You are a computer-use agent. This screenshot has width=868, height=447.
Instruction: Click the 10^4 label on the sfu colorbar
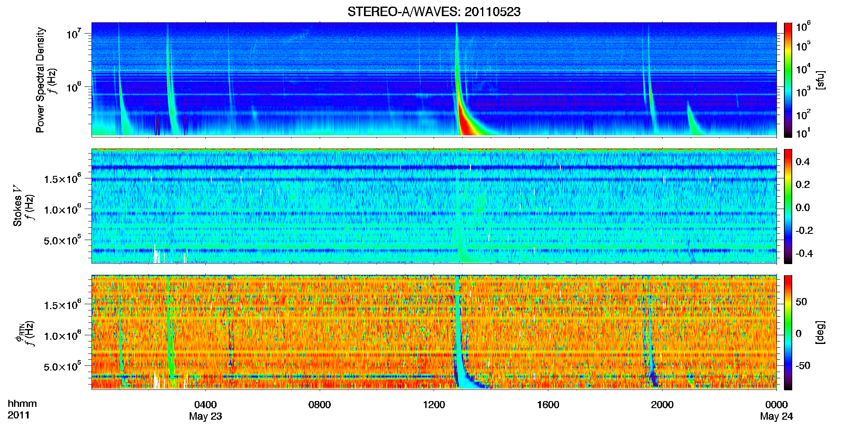(x=803, y=69)
